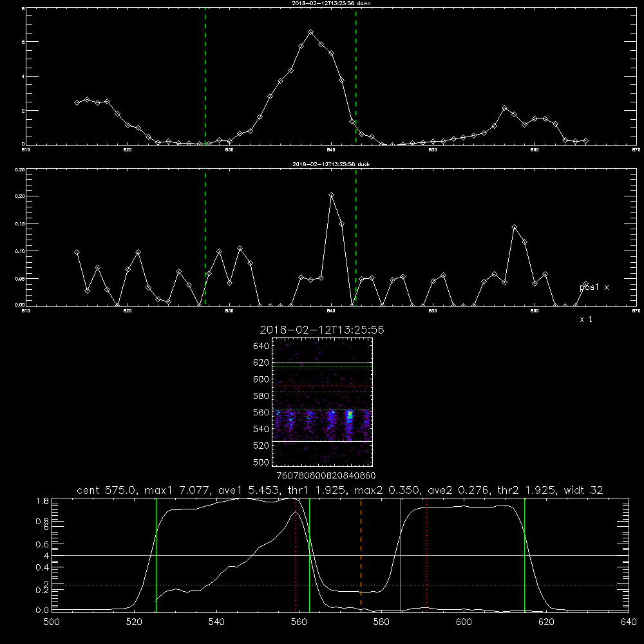Click the tallest peak diamond in dusk plot
The width and height of the screenshot is (644, 644).
pos(332,195)
